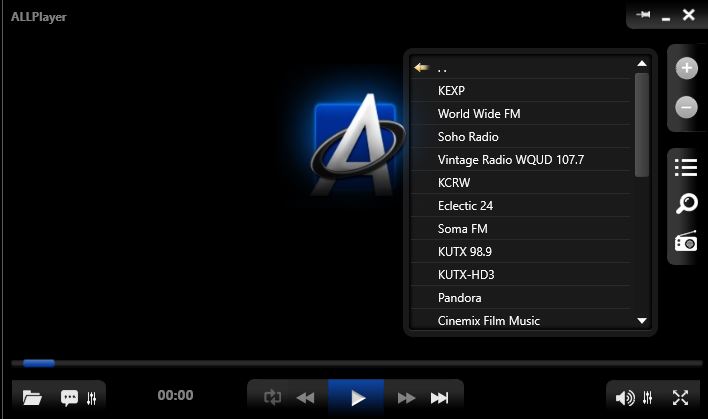Choose KUTX 98.9 station
708x419 pixels.
521,251
